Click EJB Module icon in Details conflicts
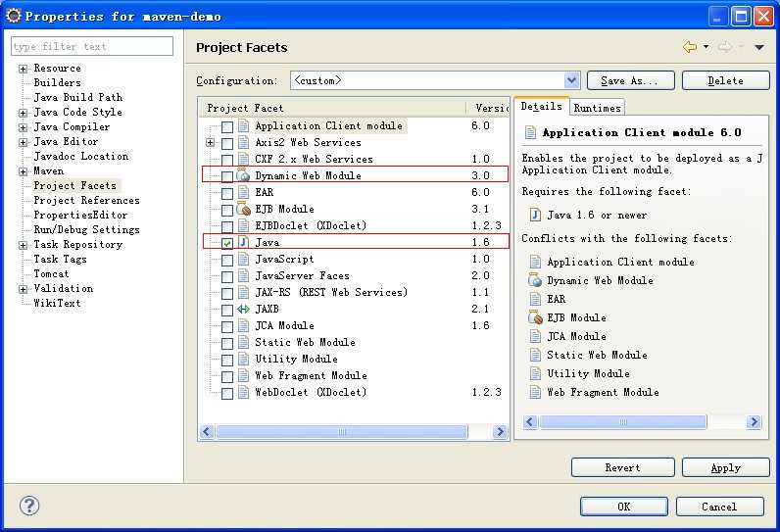Viewport: 780px width, 532px height. pyautogui.click(x=535, y=317)
